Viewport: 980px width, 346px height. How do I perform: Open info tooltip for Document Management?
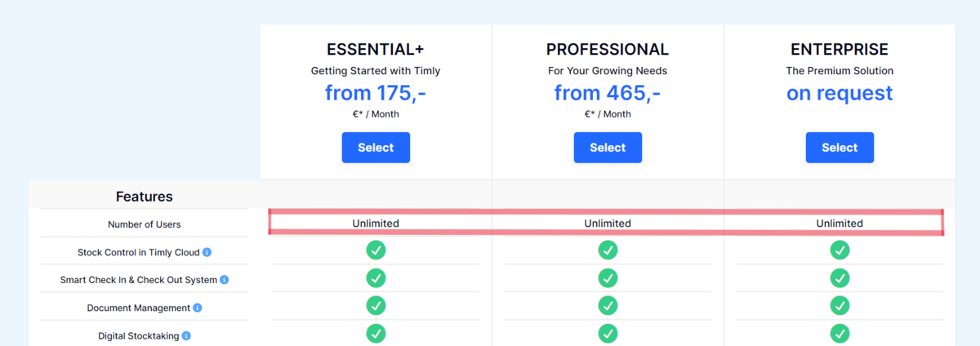[x=198, y=308]
